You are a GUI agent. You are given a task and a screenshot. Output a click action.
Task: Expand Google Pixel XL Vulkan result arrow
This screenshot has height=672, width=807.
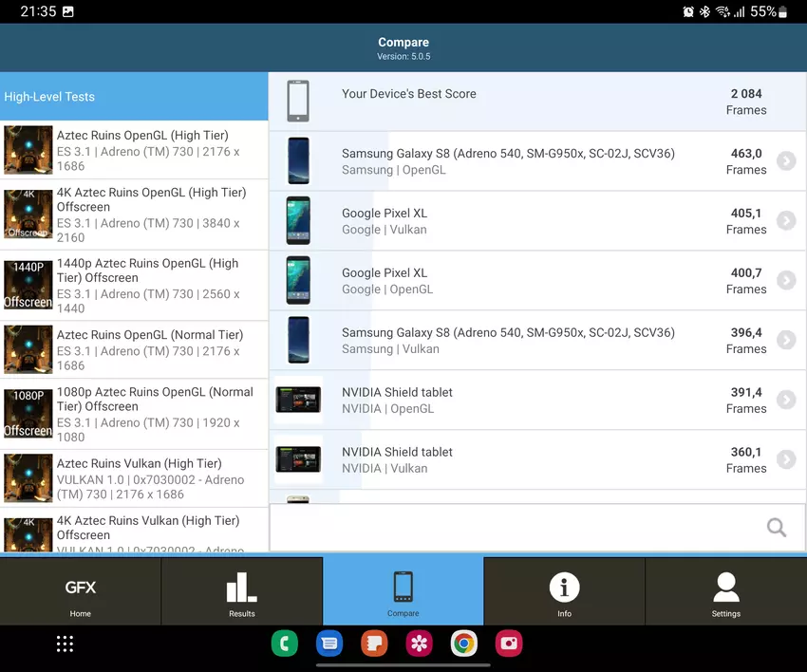[785, 221]
